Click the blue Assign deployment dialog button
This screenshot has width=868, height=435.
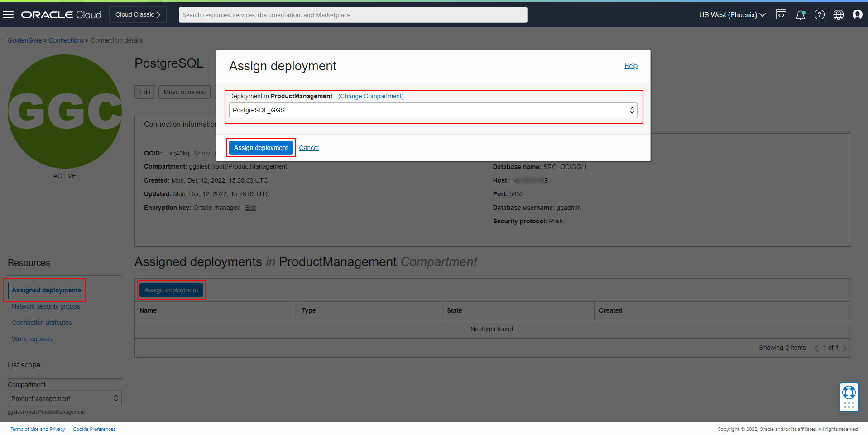[x=260, y=148]
